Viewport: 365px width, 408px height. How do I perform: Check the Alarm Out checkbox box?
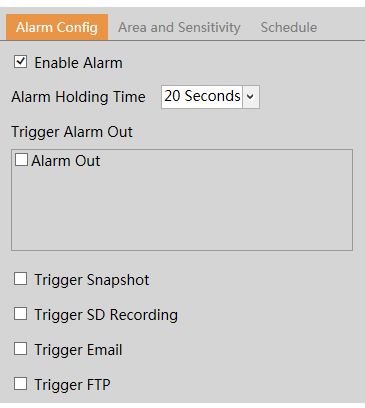point(21,160)
